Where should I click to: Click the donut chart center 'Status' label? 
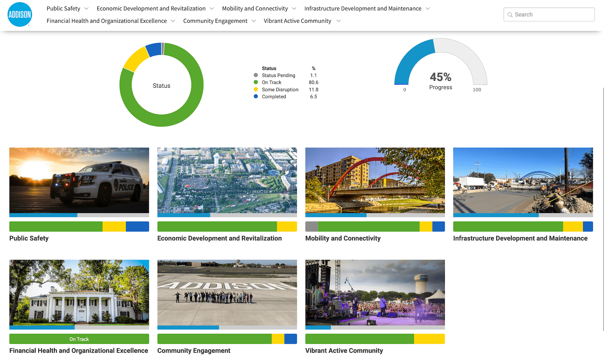click(x=161, y=86)
